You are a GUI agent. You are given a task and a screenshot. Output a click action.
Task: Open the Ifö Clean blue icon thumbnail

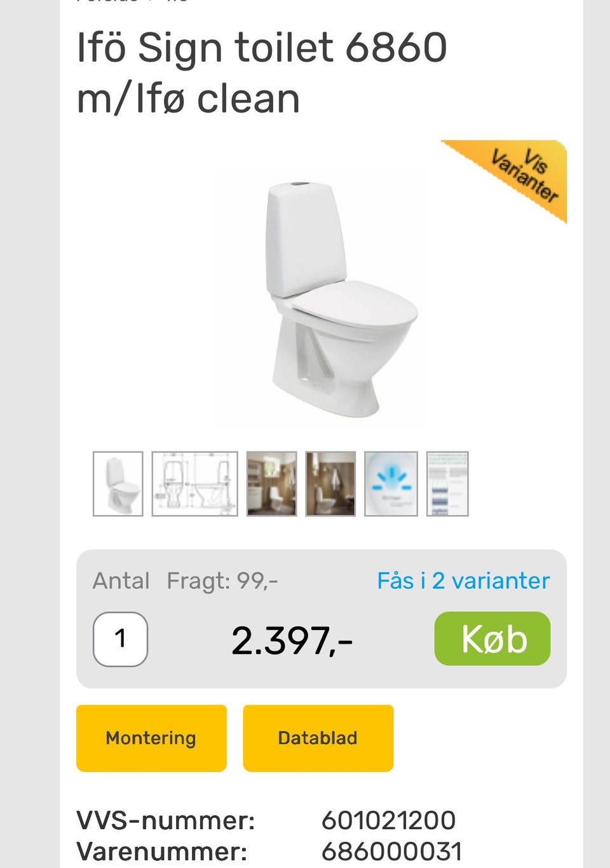[x=391, y=484]
